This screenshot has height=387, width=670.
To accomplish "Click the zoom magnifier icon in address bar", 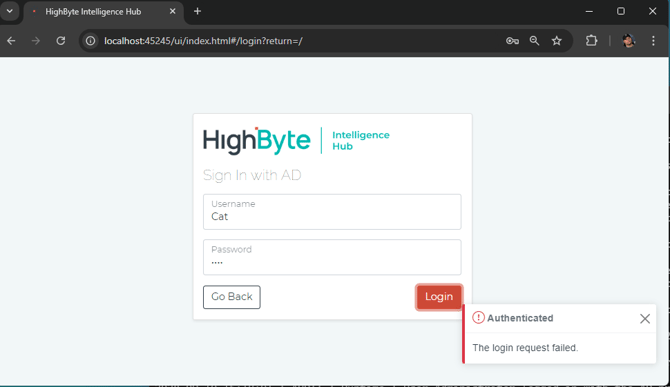I will (534, 41).
